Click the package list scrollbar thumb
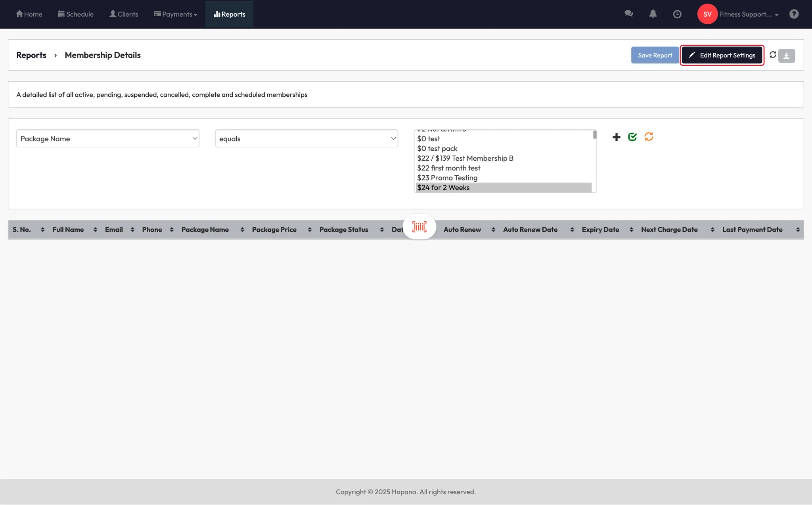Screen dimensions: 812x505 (595, 135)
